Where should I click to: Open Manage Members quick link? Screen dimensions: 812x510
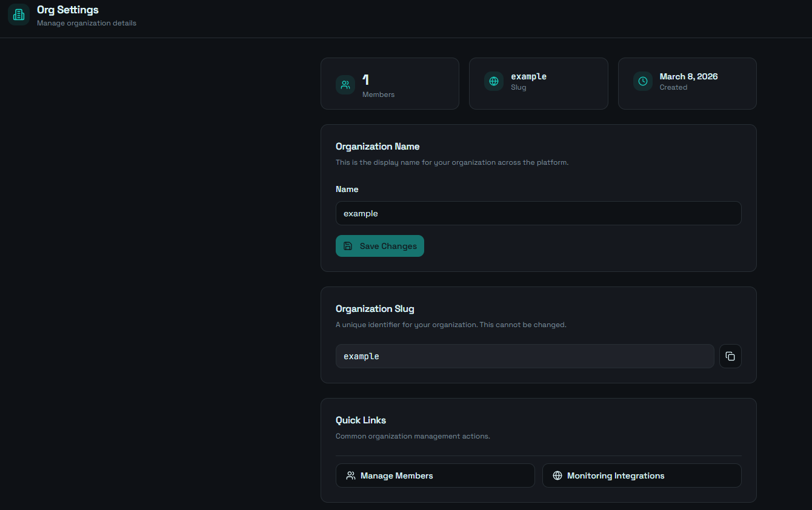pyautogui.click(x=435, y=475)
